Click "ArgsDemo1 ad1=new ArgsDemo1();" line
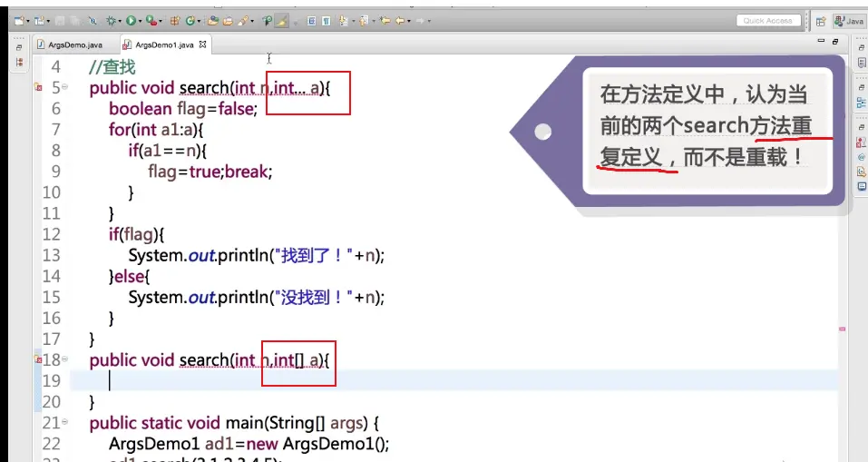868x462 pixels. [x=249, y=444]
